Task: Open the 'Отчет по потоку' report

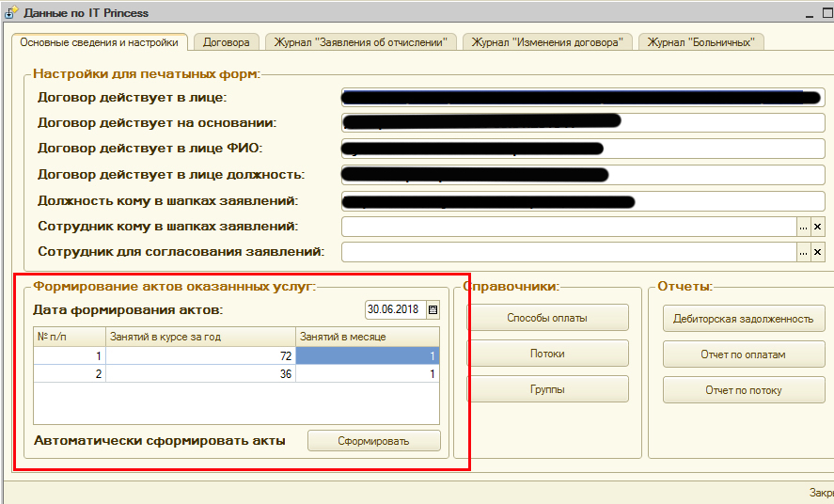Action: [x=743, y=390]
